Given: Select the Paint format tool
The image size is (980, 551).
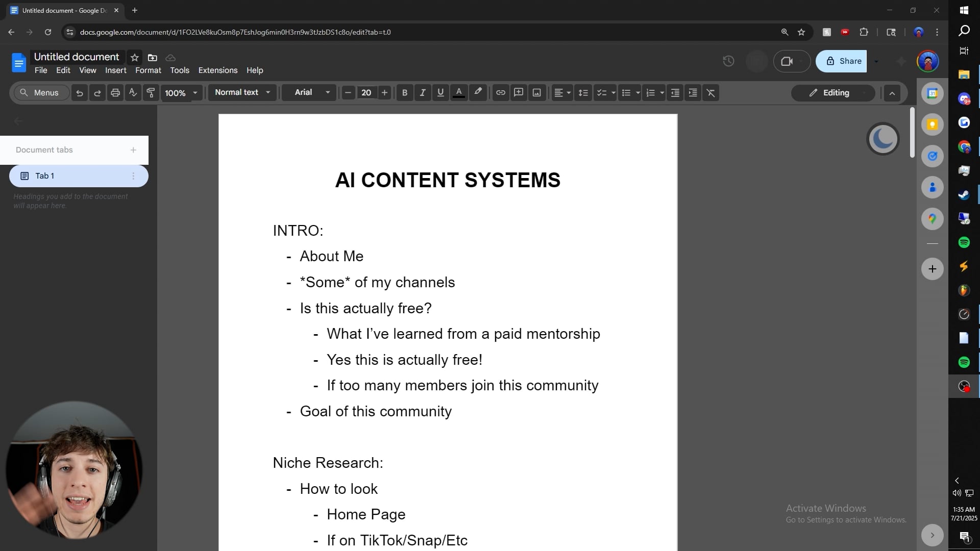Looking at the screenshot, I should click(151, 93).
